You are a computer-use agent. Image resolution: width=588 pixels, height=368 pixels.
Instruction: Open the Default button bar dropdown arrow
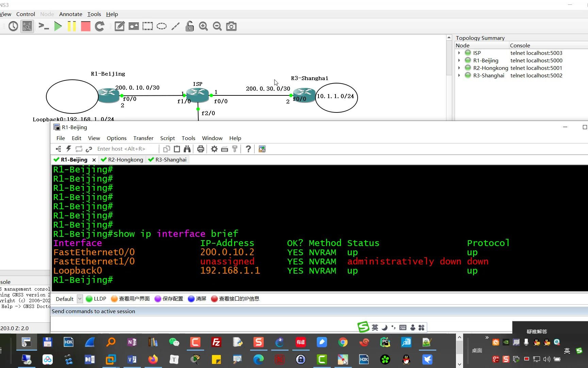[x=80, y=299]
